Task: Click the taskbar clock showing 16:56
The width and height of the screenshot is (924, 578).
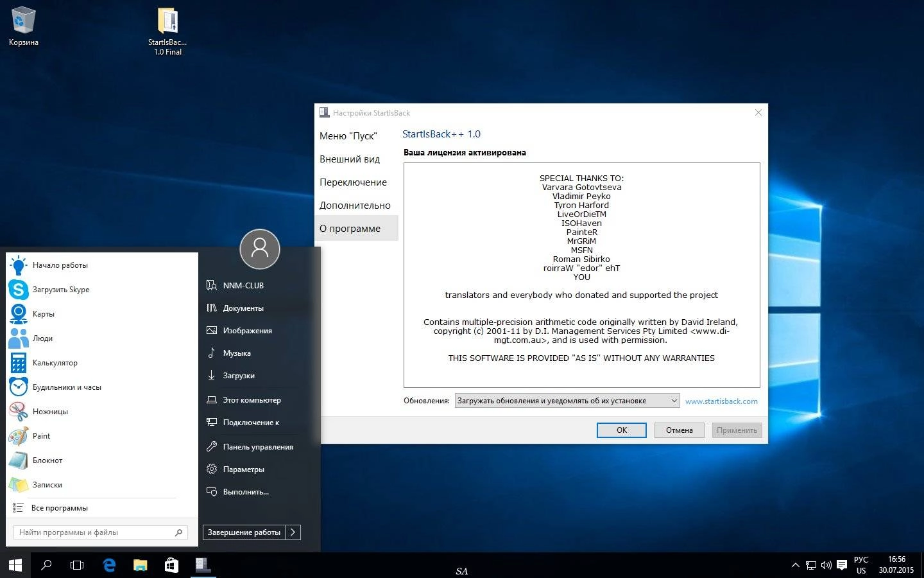Action: pos(896,565)
